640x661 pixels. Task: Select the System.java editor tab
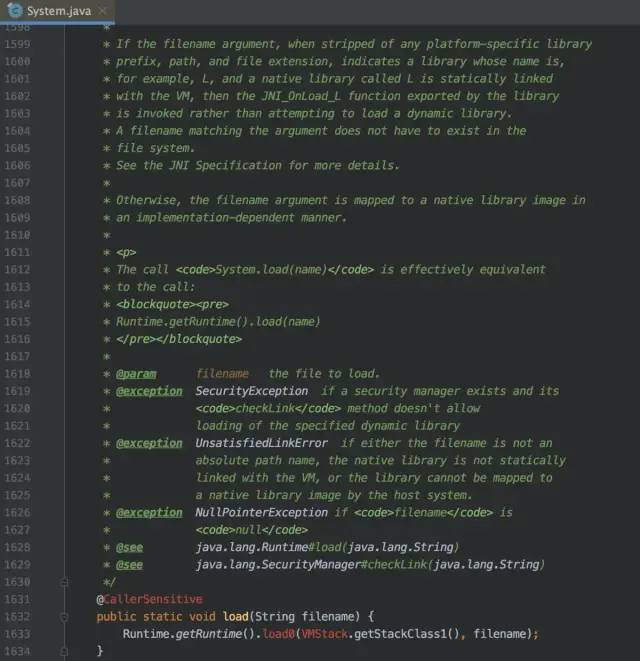57,11
